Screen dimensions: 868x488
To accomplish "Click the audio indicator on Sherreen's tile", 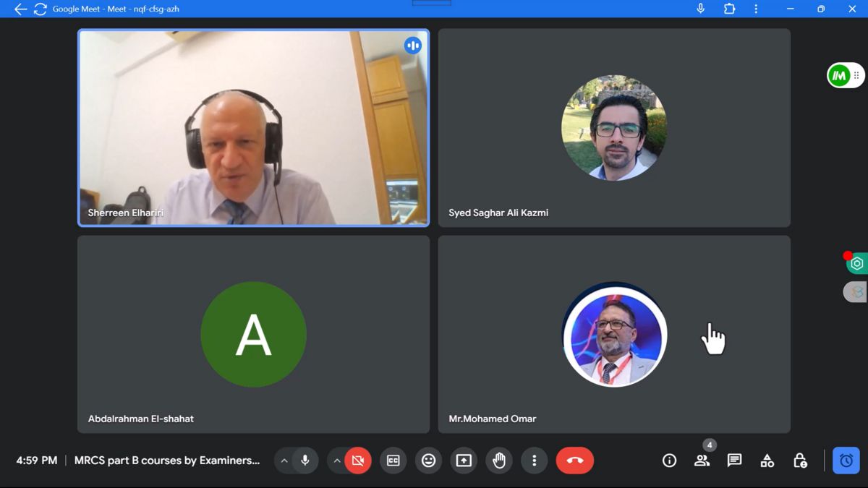I will point(413,46).
